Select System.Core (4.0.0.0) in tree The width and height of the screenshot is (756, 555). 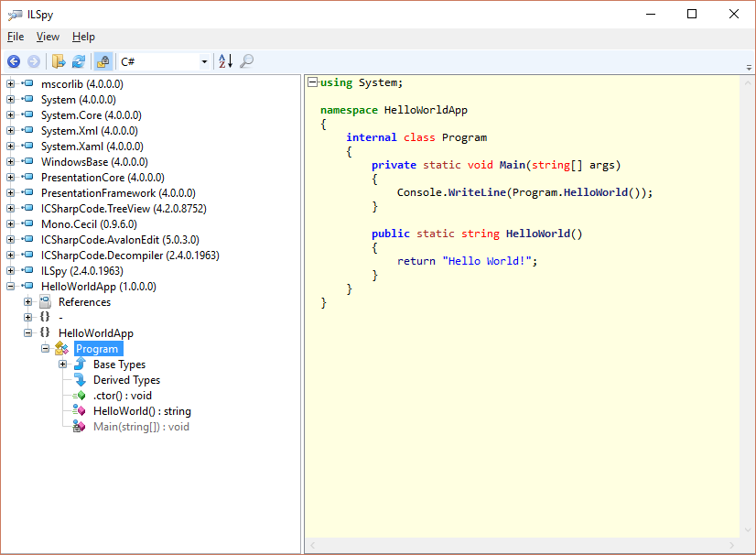tap(92, 115)
